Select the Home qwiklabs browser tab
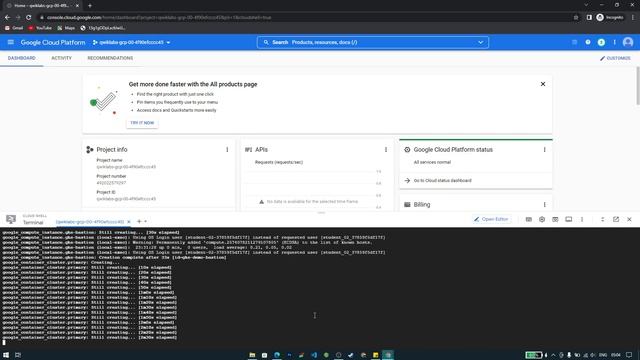Image resolution: width=640 pixels, height=360 pixels. click(41, 6)
